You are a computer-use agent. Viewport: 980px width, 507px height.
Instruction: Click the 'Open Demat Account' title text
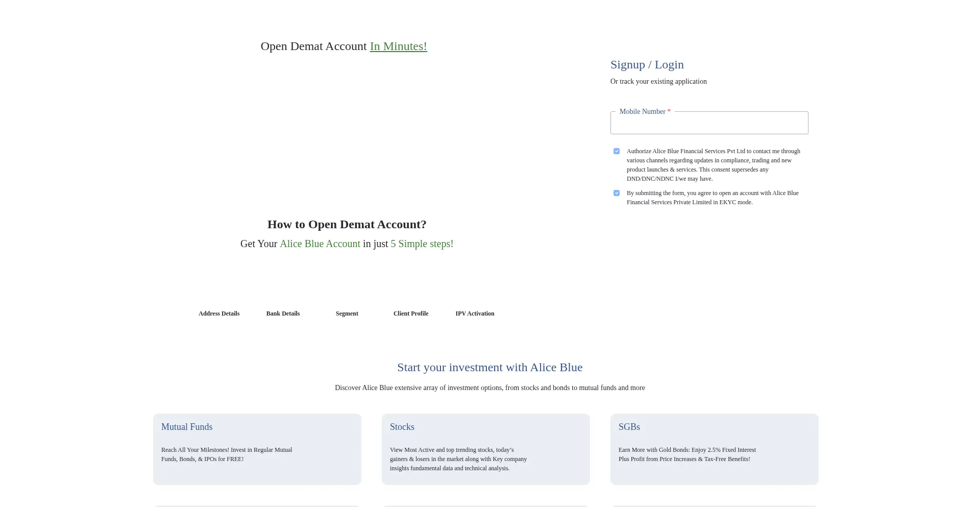point(313,46)
